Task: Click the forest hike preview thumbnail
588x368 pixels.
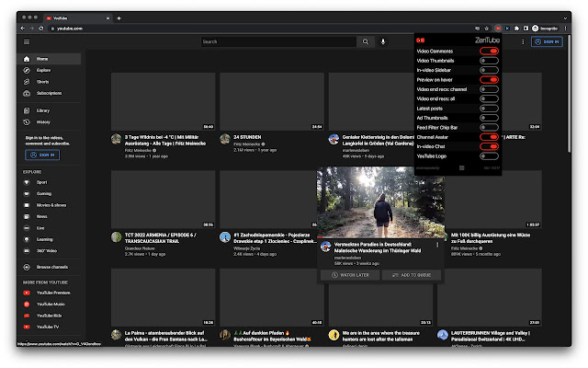Action: [x=380, y=202]
